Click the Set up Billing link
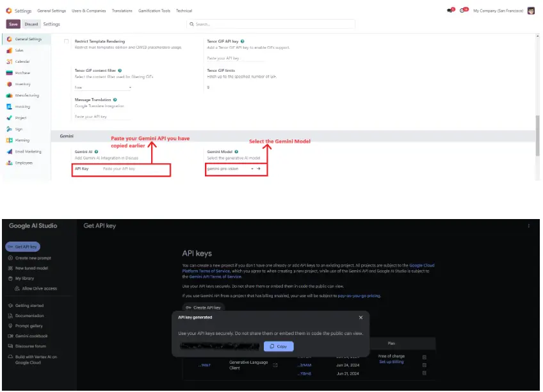Image resolution: width=543 pixels, height=392 pixels. [391, 362]
